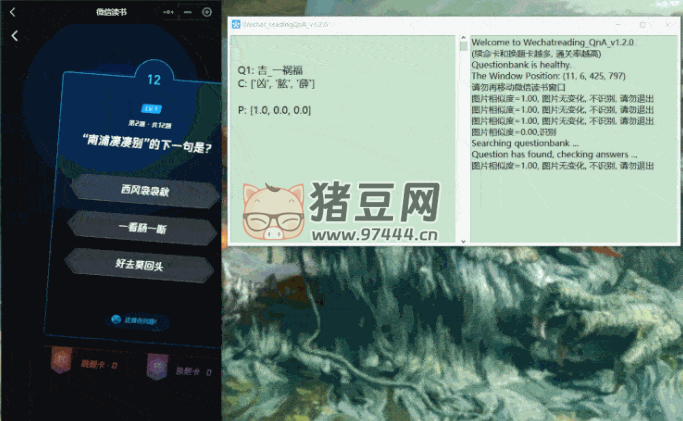Minimize the Wechat_reading QnA window

[x=618, y=24]
